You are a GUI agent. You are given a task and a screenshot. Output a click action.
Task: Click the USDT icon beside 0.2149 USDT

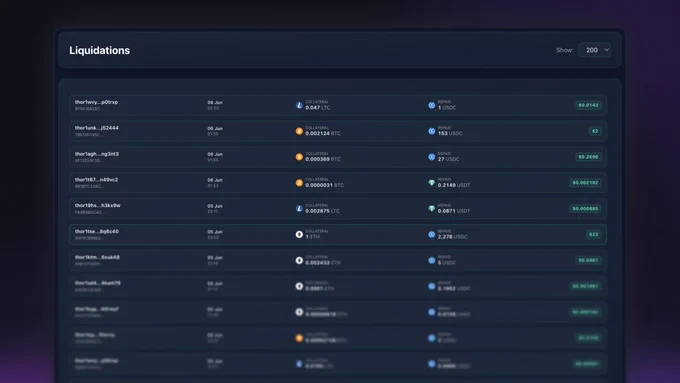pos(432,183)
